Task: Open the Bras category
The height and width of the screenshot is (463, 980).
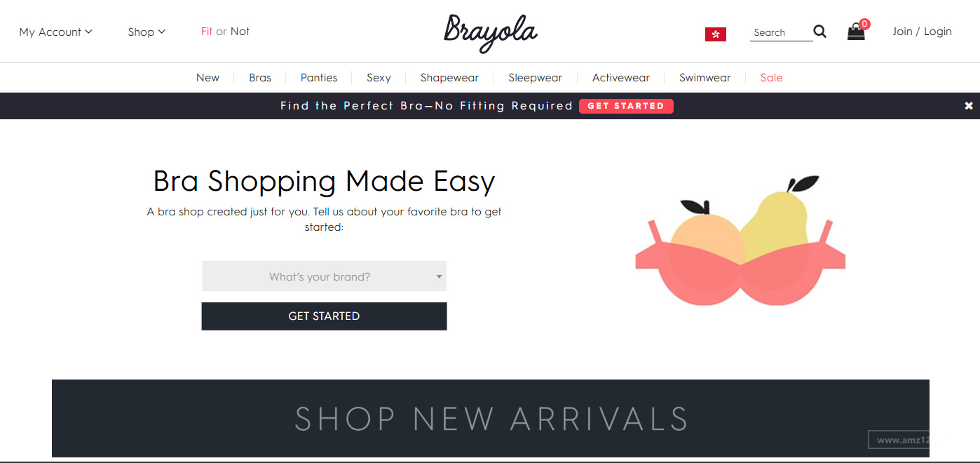Action: pyautogui.click(x=260, y=78)
